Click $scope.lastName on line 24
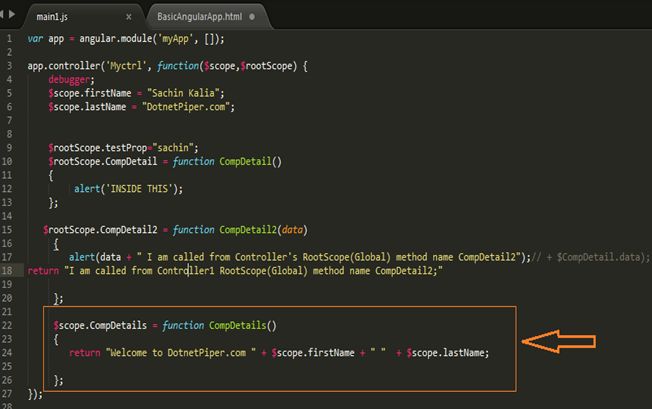Screen dimensions: 652x409 point(445,353)
